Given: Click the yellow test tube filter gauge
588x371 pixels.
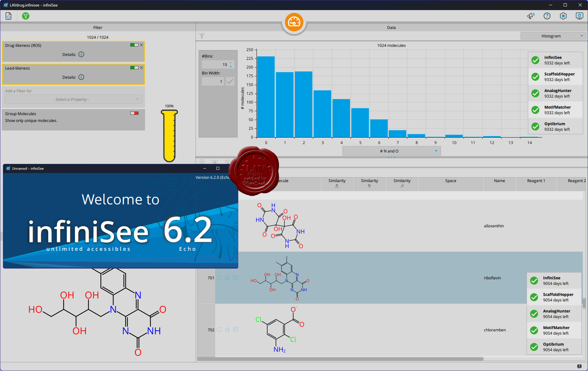Looking at the screenshot, I should click(x=169, y=136).
